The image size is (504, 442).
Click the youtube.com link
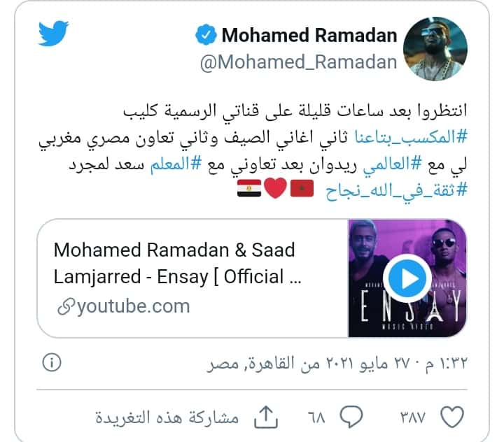(134, 306)
